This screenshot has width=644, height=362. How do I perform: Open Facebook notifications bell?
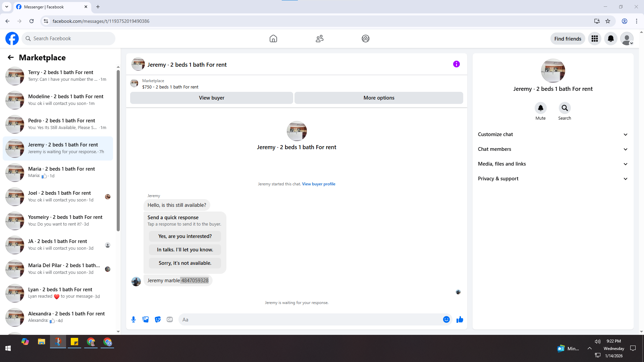610,39
